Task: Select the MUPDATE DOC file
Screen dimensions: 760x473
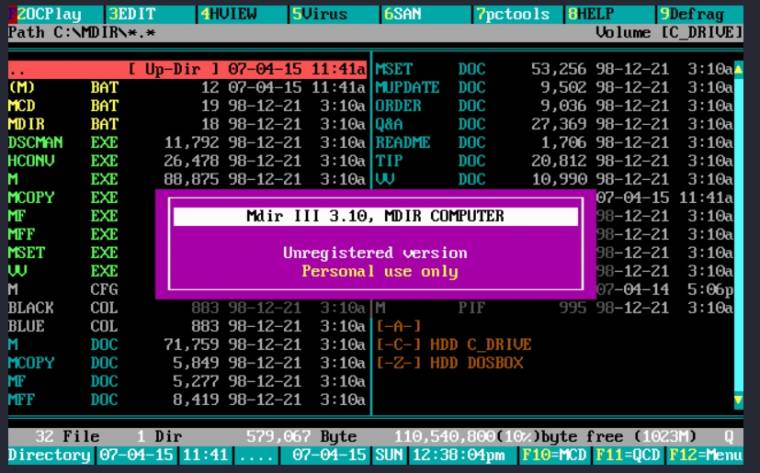Action: (554, 87)
